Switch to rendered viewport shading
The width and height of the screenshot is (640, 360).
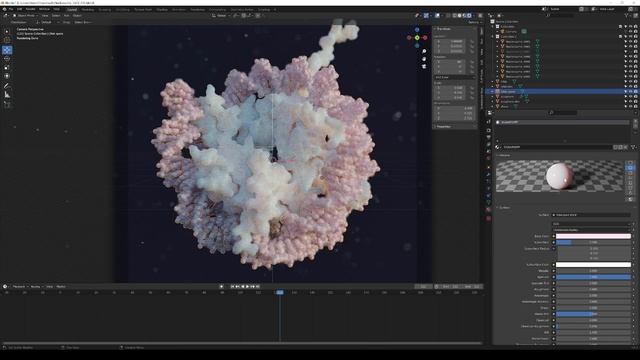(x=469, y=16)
